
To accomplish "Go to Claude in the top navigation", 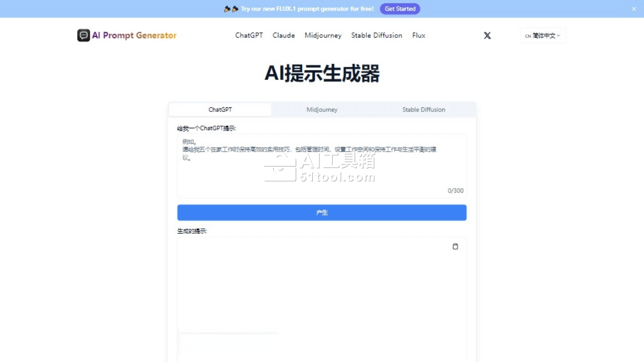I will click(x=283, y=35).
